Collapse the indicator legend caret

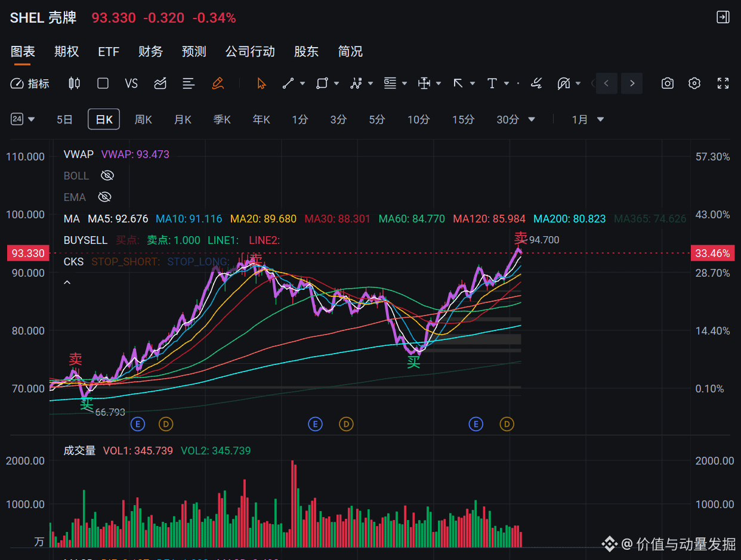[x=67, y=282]
